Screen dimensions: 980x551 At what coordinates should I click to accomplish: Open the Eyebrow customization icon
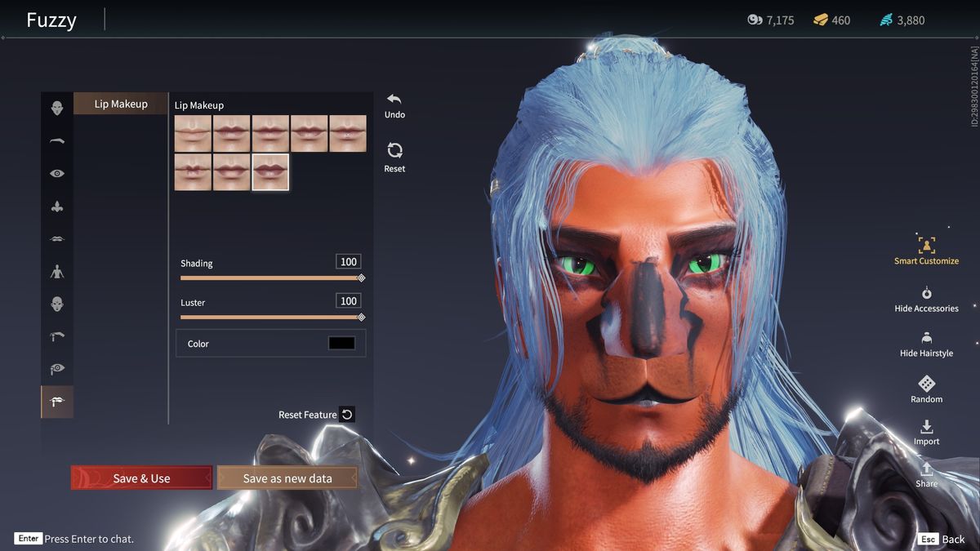56,140
